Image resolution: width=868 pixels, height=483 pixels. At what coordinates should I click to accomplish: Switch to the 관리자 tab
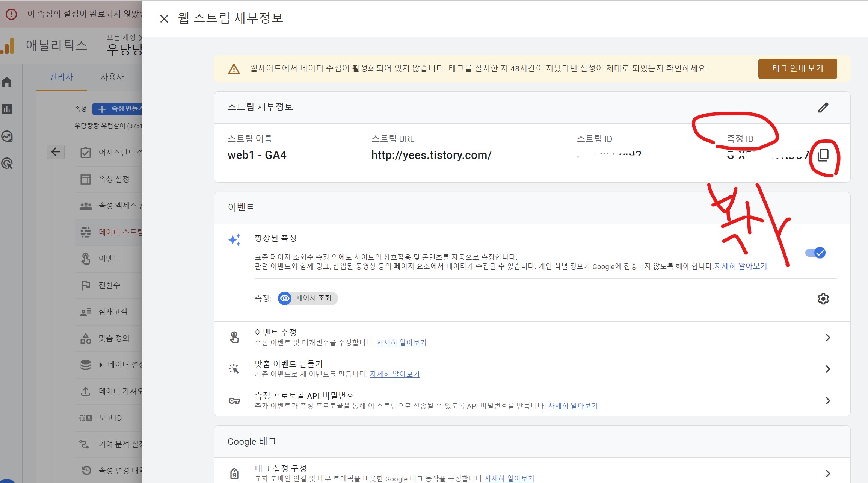(x=61, y=77)
